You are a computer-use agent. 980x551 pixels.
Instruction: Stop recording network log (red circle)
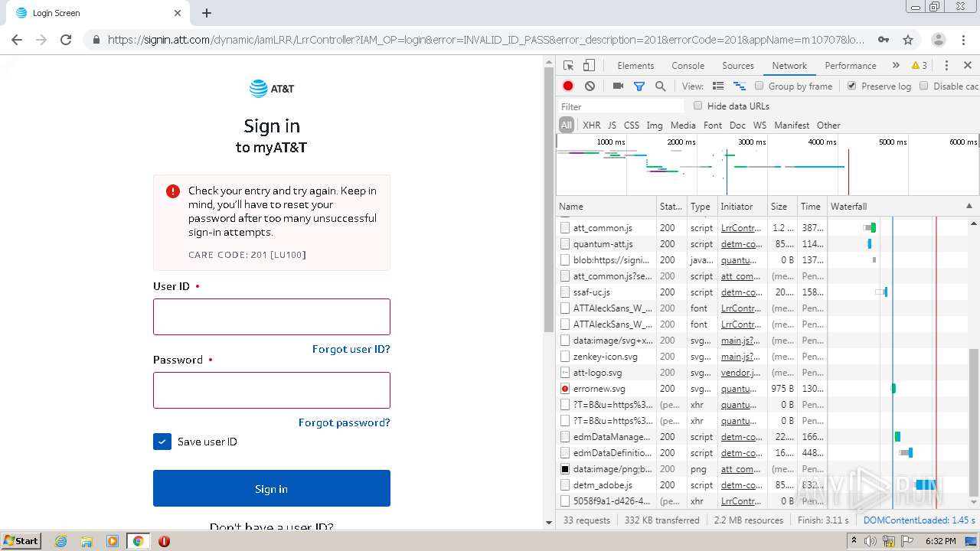tap(568, 86)
